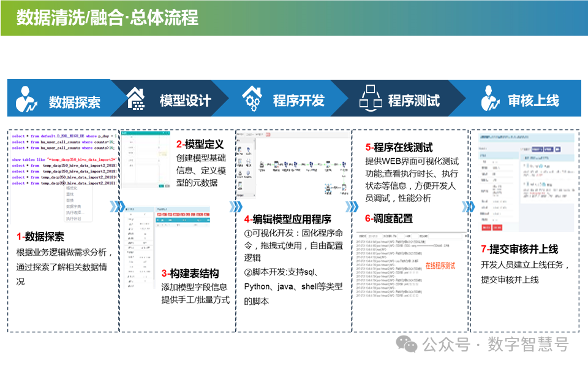Click the first workflow node on the design canvas
This screenshot has width=588, height=368.
click(261, 164)
